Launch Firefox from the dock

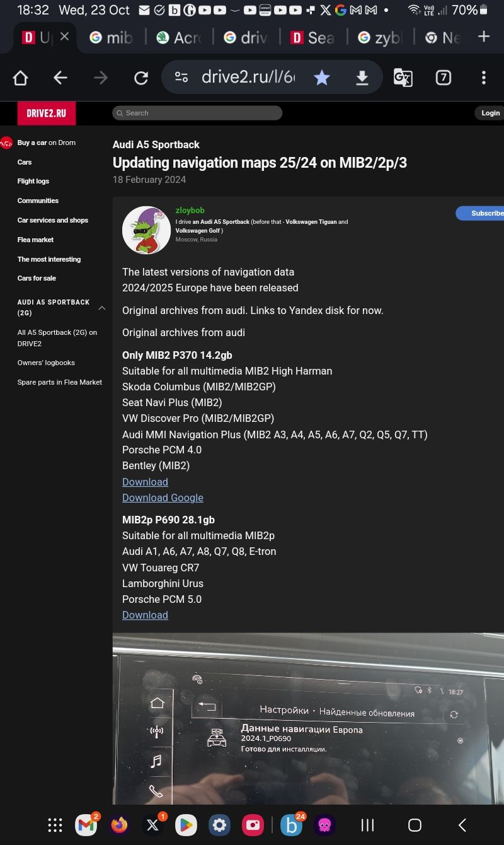[119, 825]
